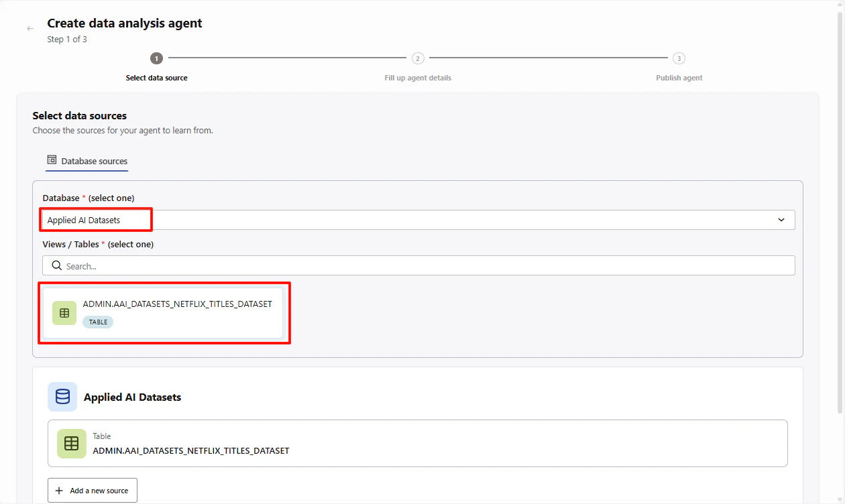The width and height of the screenshot is (845, 504).
Task: Click the magnifier icon in the search box
Action: click(x=56, y=266)
